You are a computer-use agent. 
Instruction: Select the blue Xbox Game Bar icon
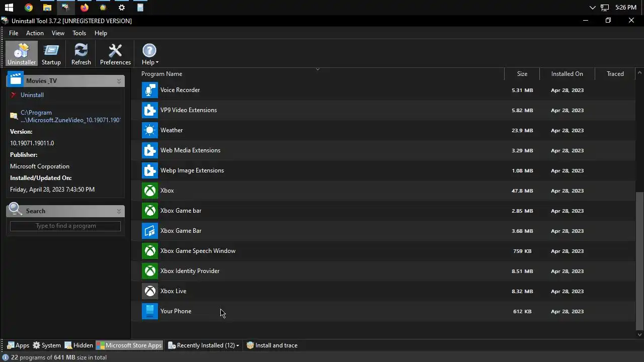(150, 231)
